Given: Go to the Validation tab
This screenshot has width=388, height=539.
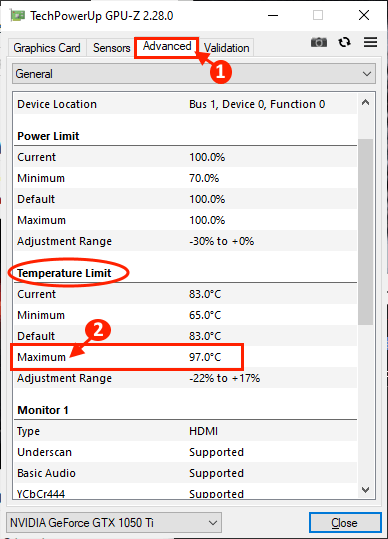Looking at the screenshot, I should pyautogui.click(x=226, y=48).
